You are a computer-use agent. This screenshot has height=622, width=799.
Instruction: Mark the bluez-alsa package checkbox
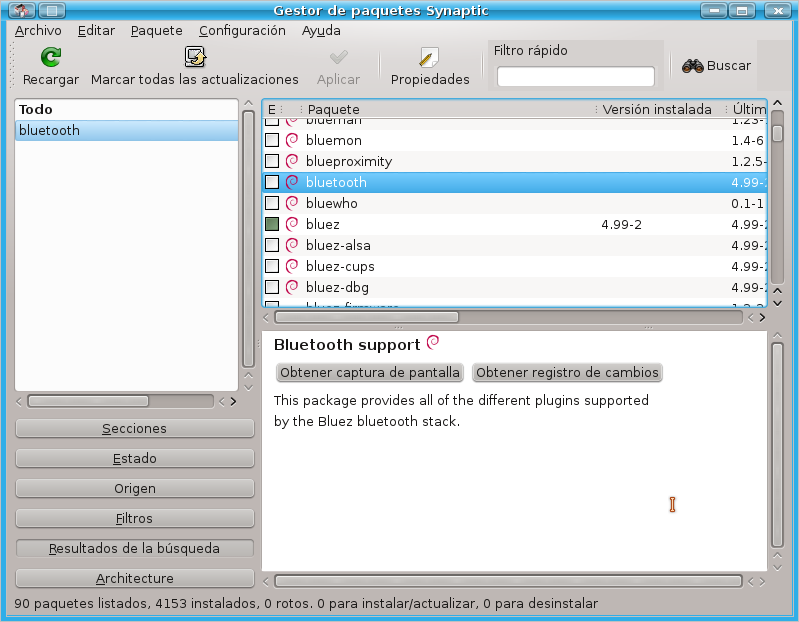[272, 245]
